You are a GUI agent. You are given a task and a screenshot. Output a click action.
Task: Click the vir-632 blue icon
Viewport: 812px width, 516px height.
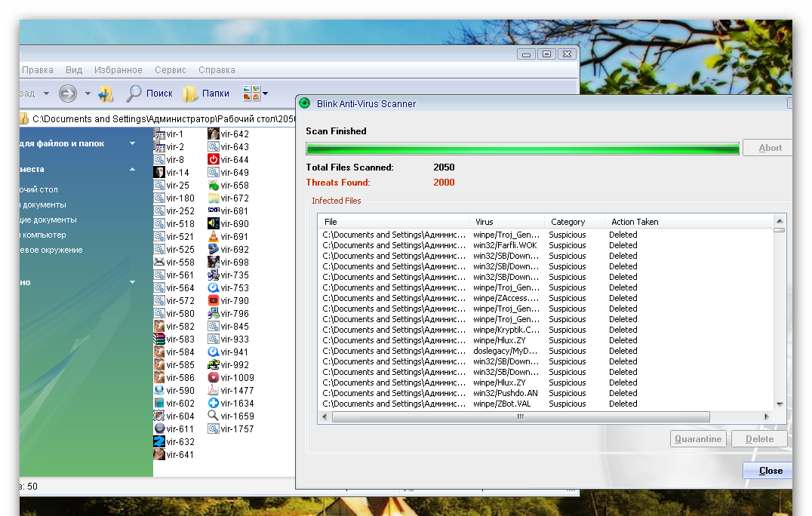point(159,441)
